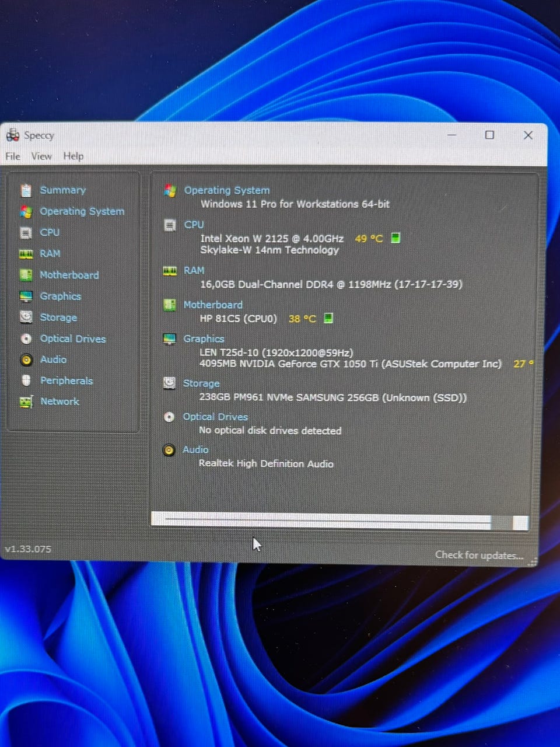Click the RAM stick icon in summary pane
Image resolution: width=560 pixels, height=747 pixels.
(170, 271)
